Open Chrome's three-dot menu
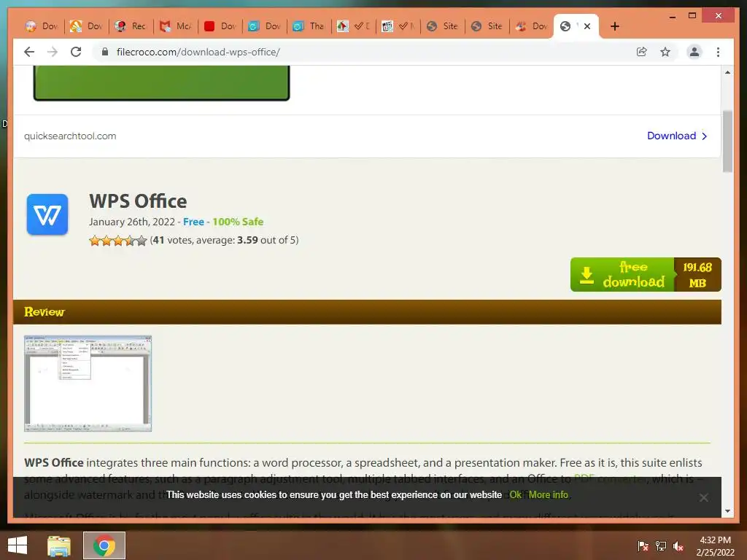This screenshot has height=560, width=747. click(x=718, y=52)
